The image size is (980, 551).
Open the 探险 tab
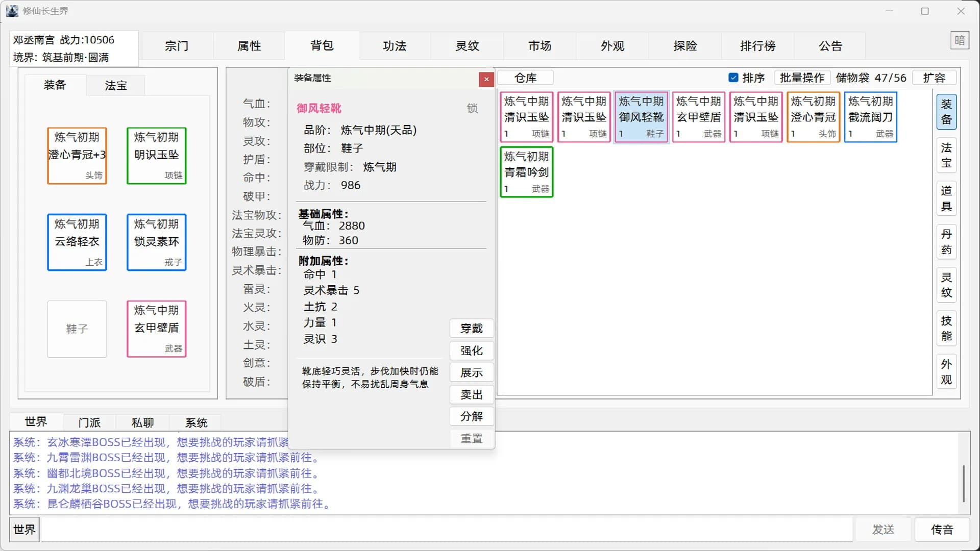point(685,46)
